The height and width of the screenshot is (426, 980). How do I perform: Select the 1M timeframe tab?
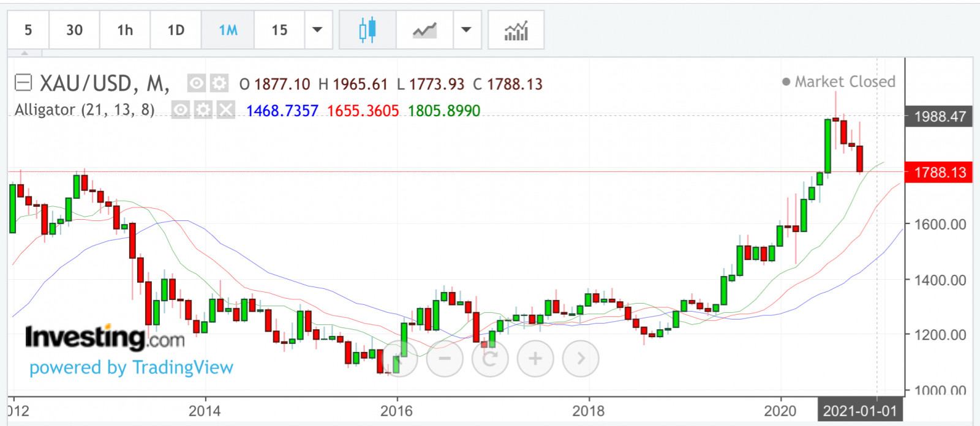pyautogui.click(x=228, y=30)
